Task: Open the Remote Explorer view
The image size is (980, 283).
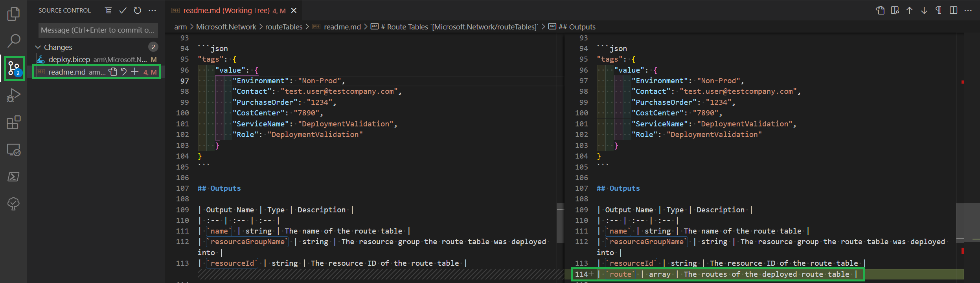Action: (x=13, y=150)
